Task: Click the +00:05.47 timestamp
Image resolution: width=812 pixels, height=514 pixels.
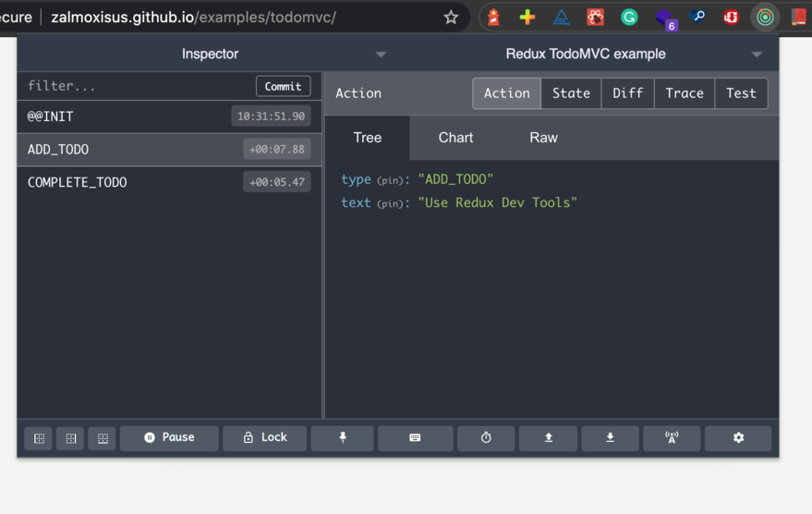Action: 277,182
